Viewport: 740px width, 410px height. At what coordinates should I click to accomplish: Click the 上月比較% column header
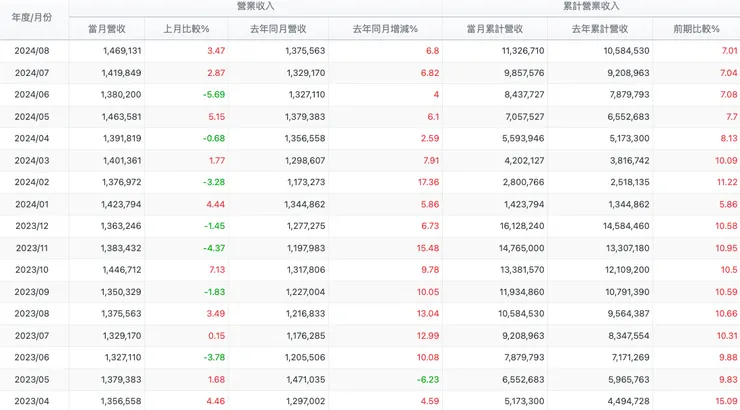tap(186, 29)
